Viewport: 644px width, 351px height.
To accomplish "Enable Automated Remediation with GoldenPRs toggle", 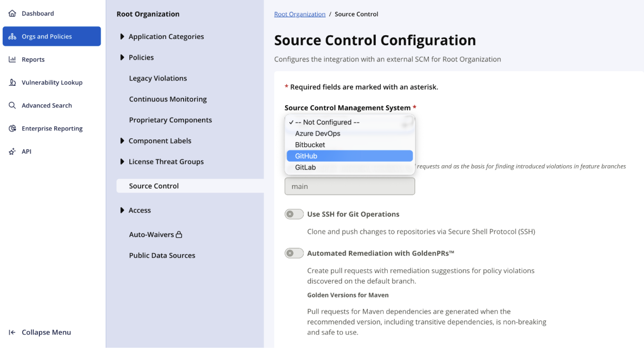I will point(294,253).
